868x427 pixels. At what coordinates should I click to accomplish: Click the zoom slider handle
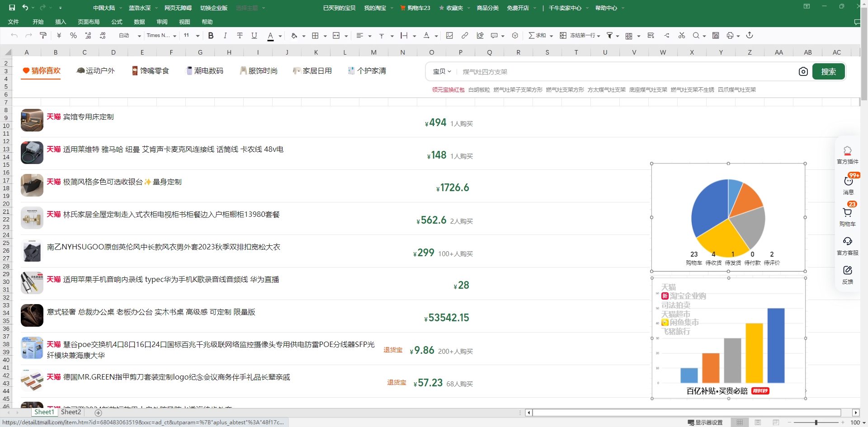(816, 422)
